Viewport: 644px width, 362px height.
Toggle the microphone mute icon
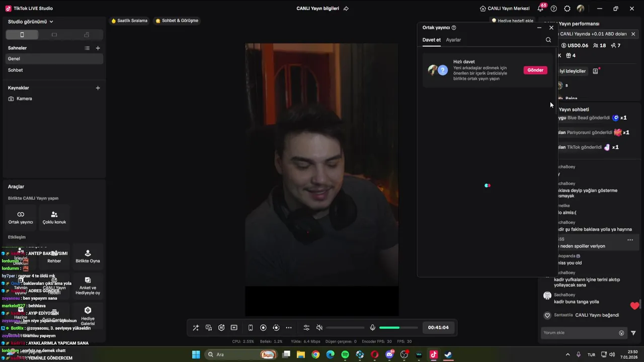pos(372,328)
